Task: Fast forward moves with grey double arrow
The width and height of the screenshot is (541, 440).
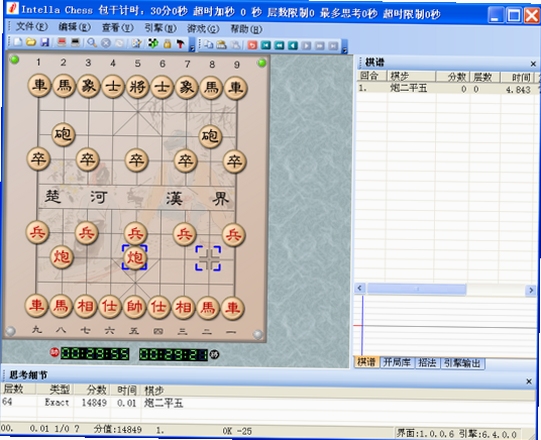Action: click(x=319, y=46)
